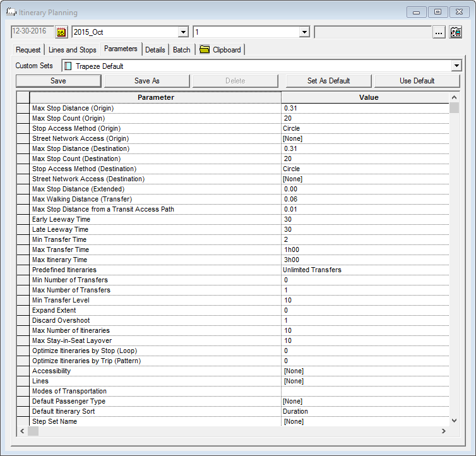Viewport: 476px width, 456px height.
Task: Open the 2015_Oct schedule dropdown
Action: coord(183,32)
